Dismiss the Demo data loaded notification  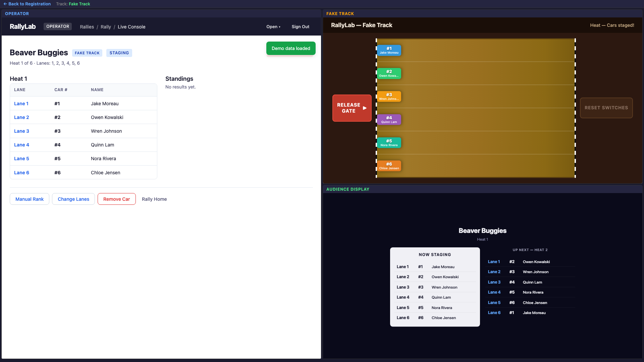(290, 48)
